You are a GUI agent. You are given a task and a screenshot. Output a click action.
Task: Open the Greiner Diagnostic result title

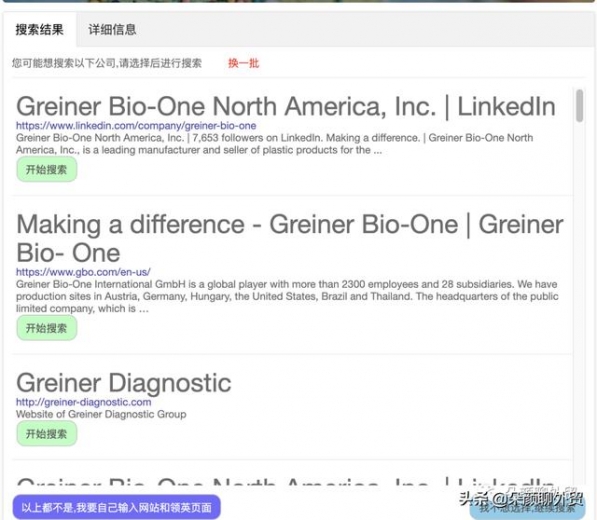[x=124, y=383]
